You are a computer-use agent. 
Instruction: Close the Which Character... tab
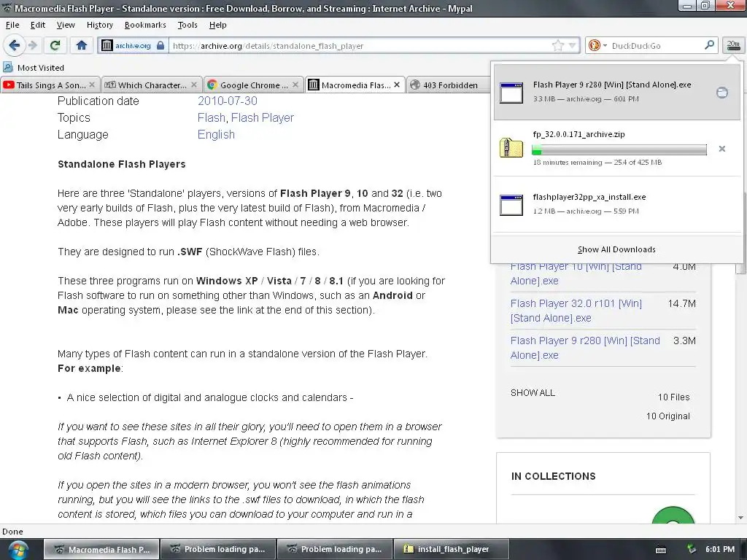coord(194,85)
